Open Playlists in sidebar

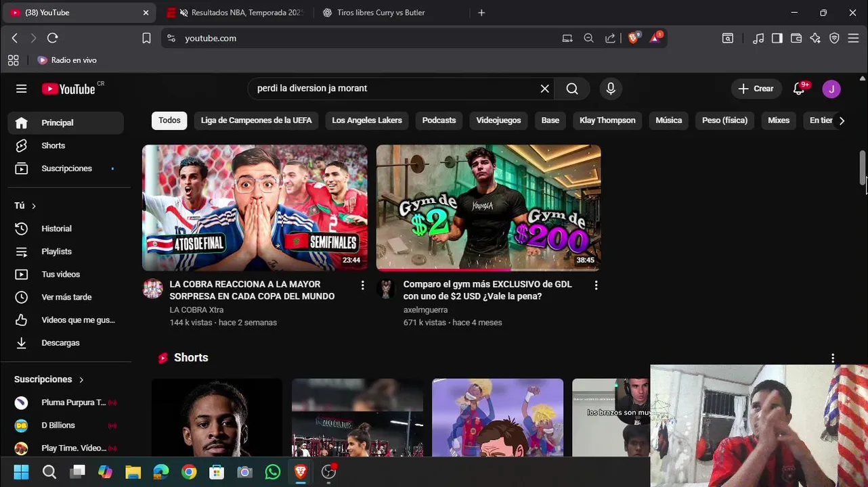tap(66, 252)
